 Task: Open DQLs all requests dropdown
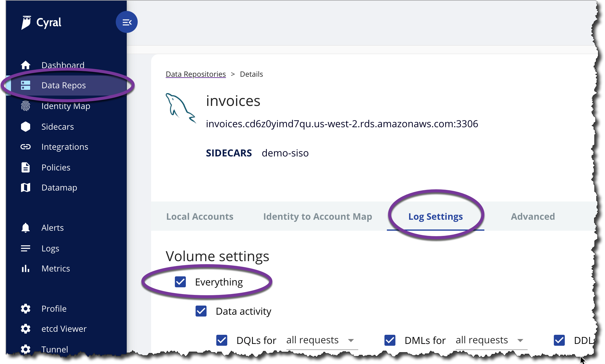click(322, 340)
